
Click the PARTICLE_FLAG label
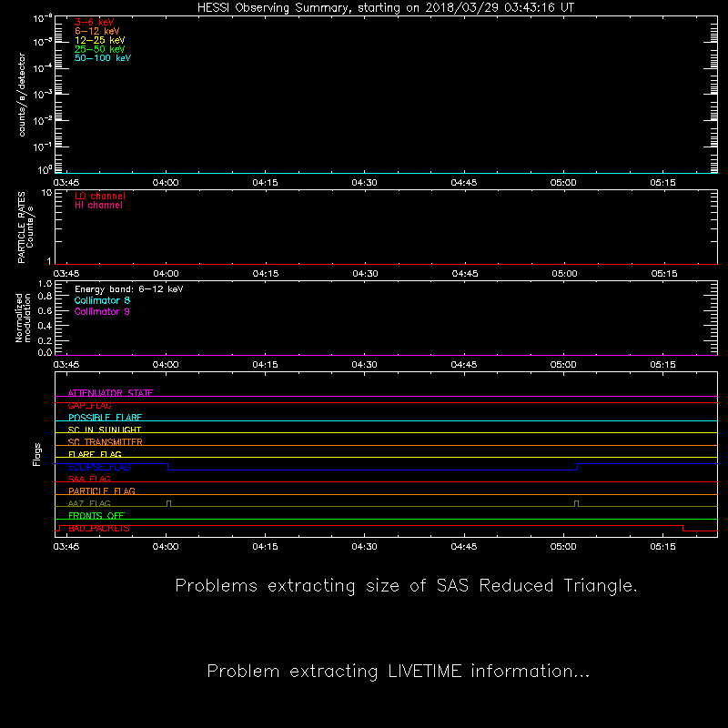102,490
